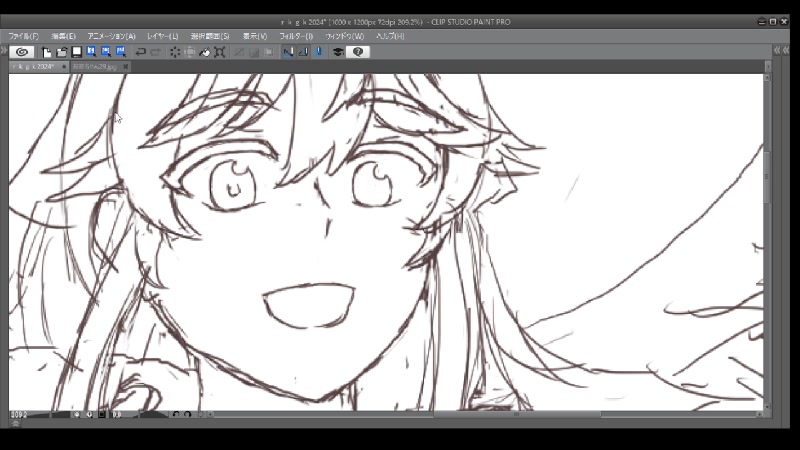Viewport: 800px width, 450px height.
Task: Toggle Snap to Special Ruler icon
Action: [x=303, y=52]
